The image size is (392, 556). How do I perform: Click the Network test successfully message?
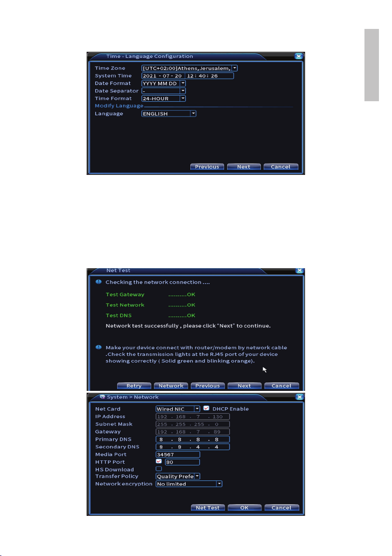click(188, 326)
